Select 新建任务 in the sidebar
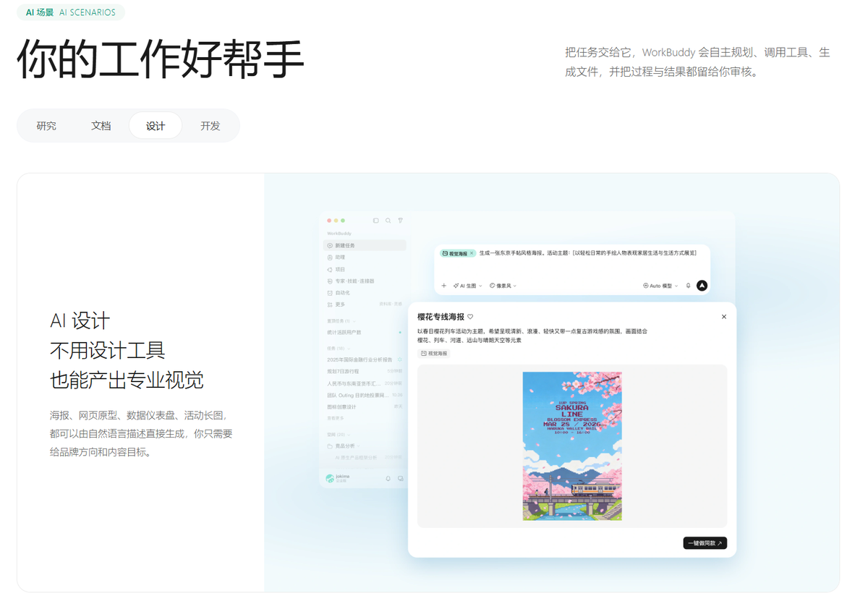This screenshot has height=604, width=868. click(365, 246)
